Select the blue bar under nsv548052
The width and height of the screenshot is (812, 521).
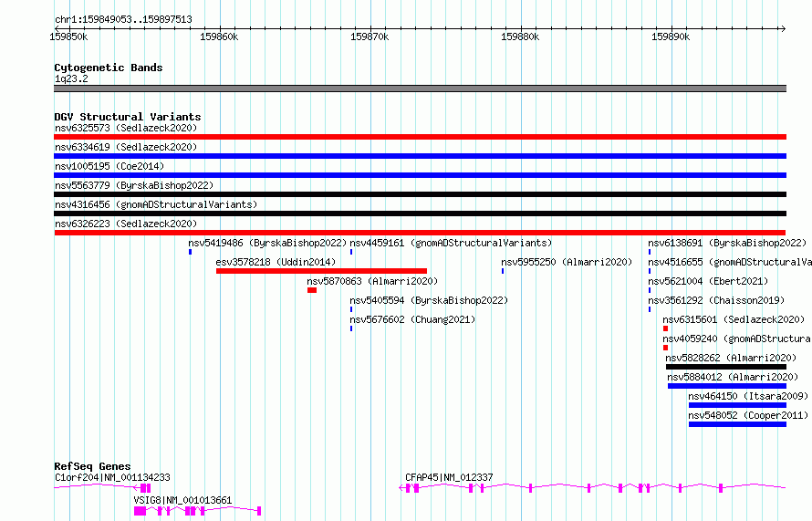click(x=737, y=424)
